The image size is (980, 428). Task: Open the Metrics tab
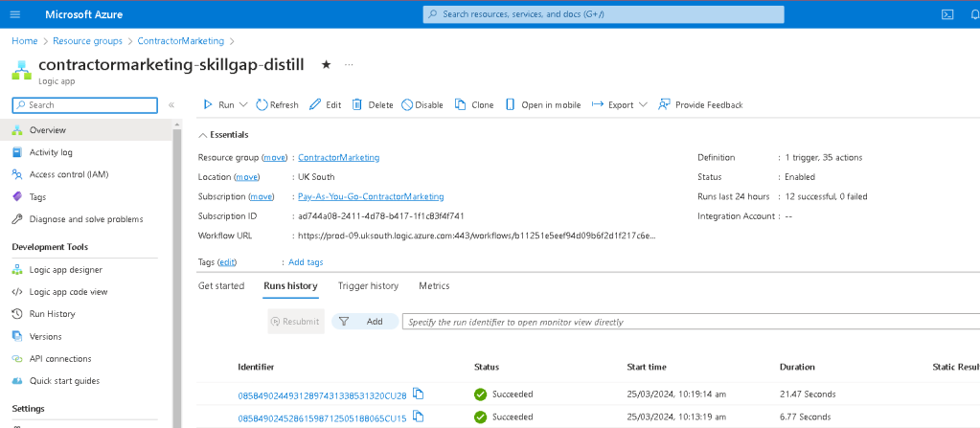point(434,286)
